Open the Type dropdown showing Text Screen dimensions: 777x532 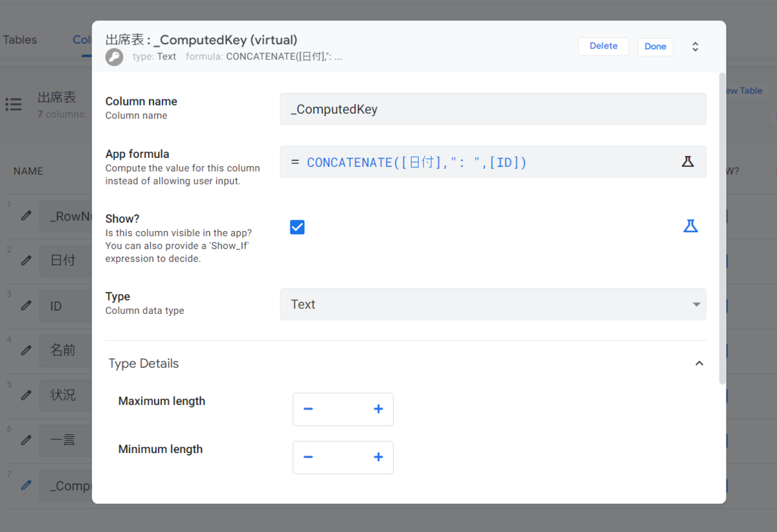[493, 304]
